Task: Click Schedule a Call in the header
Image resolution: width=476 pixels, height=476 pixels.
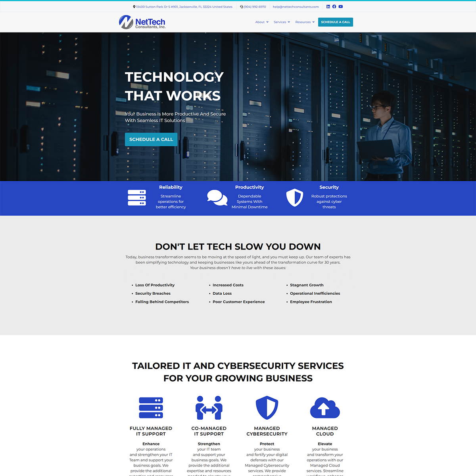Action: tap(335, 22)
